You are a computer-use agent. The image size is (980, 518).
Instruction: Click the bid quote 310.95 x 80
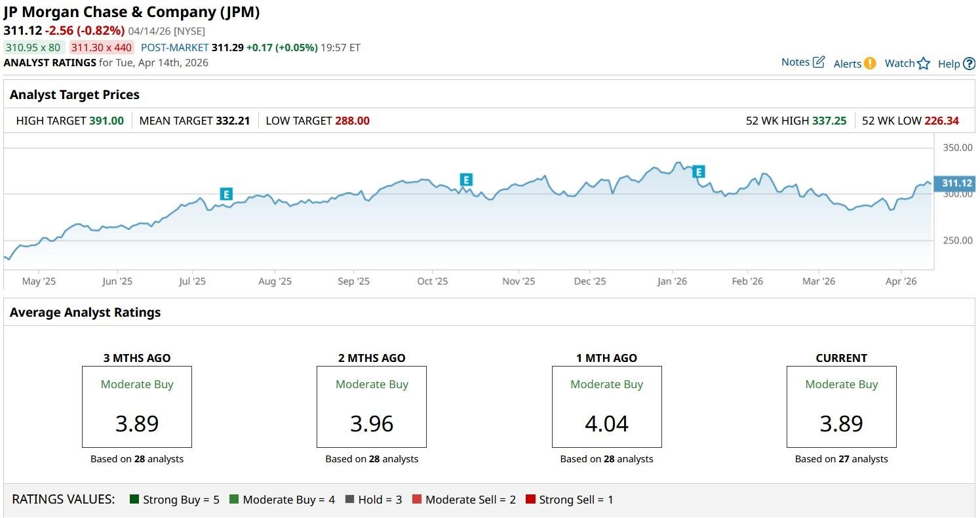coord(33,47)
